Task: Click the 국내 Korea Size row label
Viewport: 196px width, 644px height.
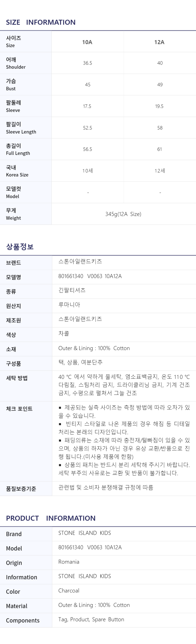Action: point(17,171)
